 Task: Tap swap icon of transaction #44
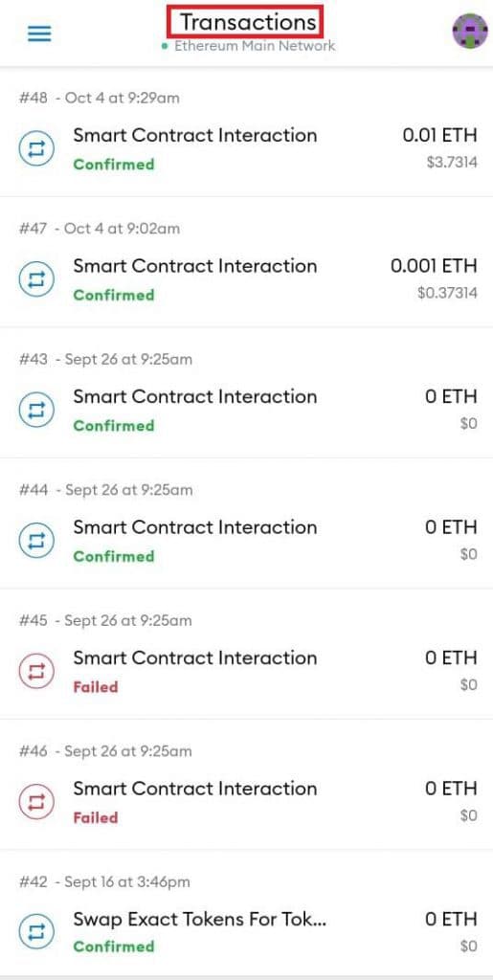tap(36, 541)
